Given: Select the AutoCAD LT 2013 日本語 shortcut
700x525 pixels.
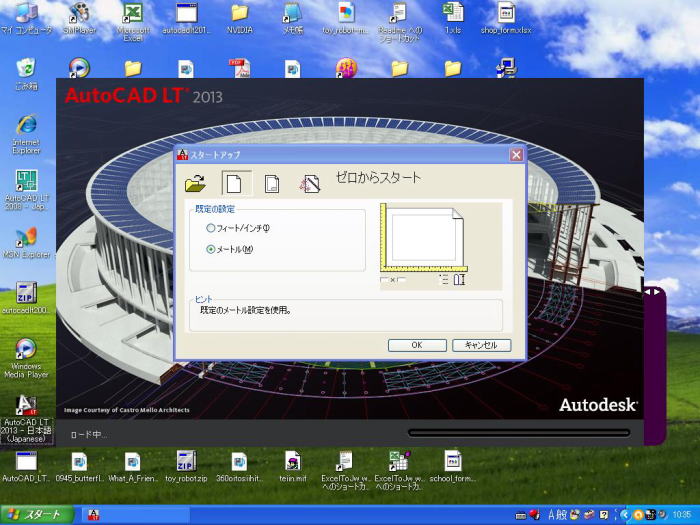Looking at the screenshot, I should (27, 419).
